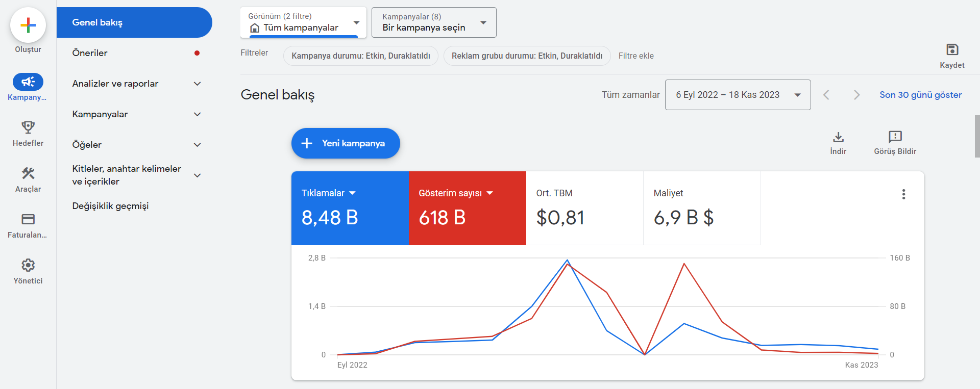The image size is (980, 389).
Task: Click the Görüş Bildir feedback icon
Action: (895, 137)
